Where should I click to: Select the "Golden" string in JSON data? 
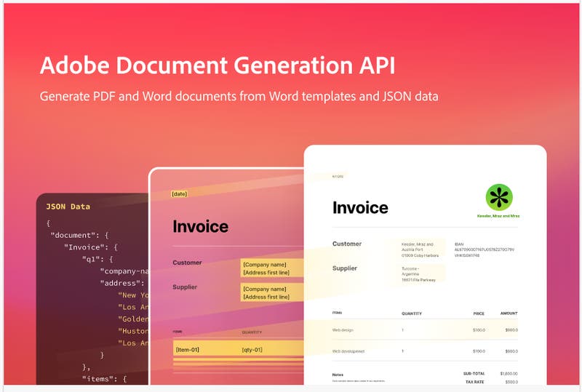coord(133,319)
